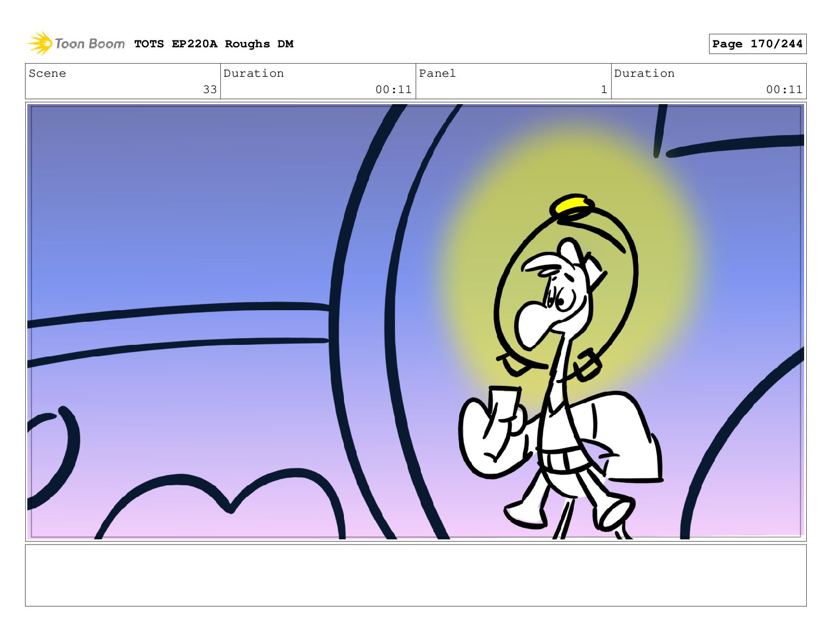Click the 'Scene' header label

coord(47,74)
